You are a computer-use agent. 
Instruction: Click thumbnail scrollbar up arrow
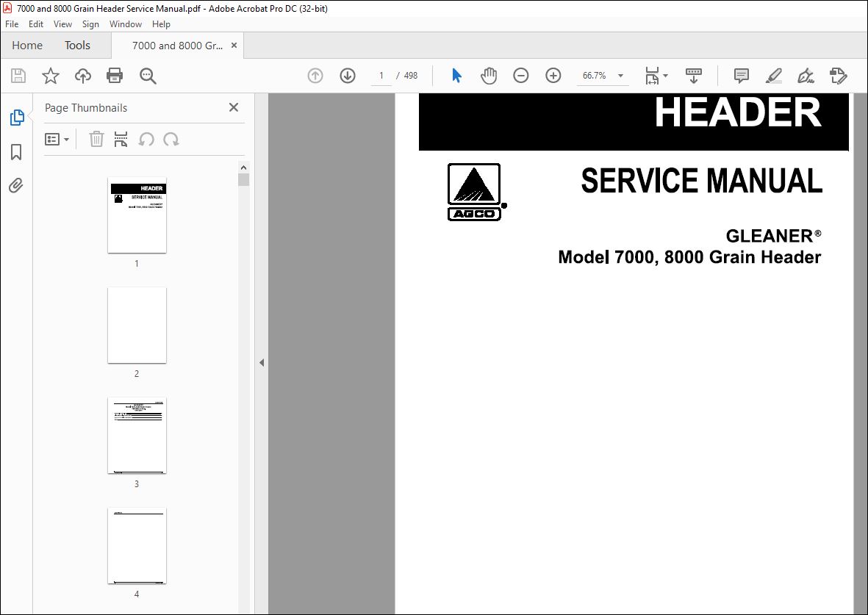(243, 168)
